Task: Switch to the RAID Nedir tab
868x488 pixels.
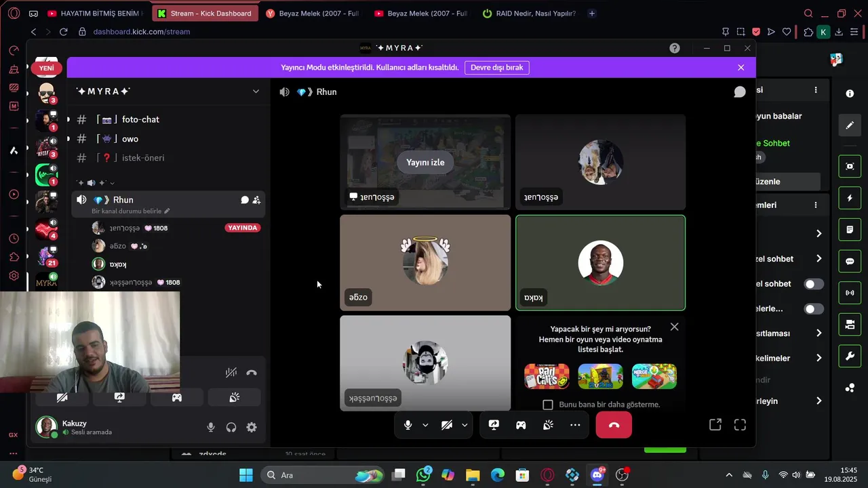Action: coord(530,13)
